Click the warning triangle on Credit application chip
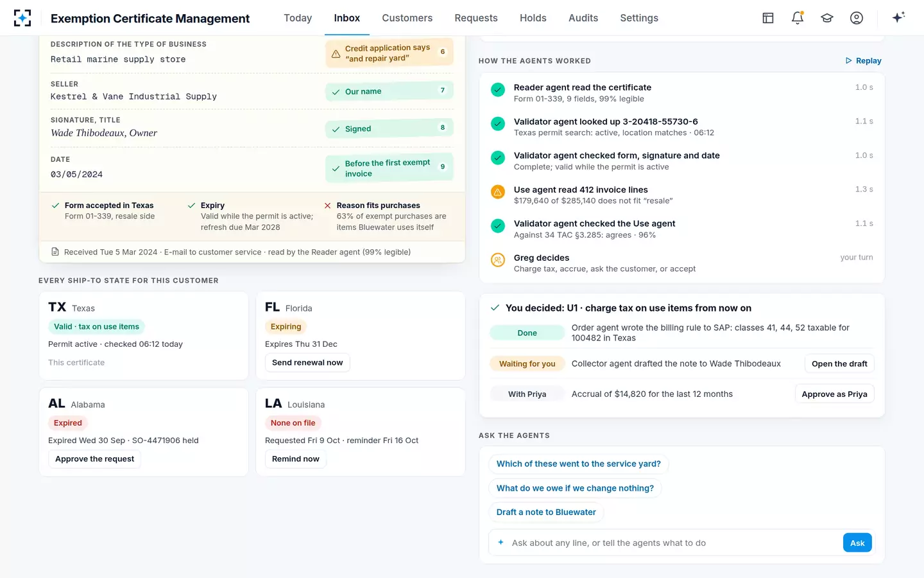The width and height of the screenshot is (924, 578). pos(336,54)
